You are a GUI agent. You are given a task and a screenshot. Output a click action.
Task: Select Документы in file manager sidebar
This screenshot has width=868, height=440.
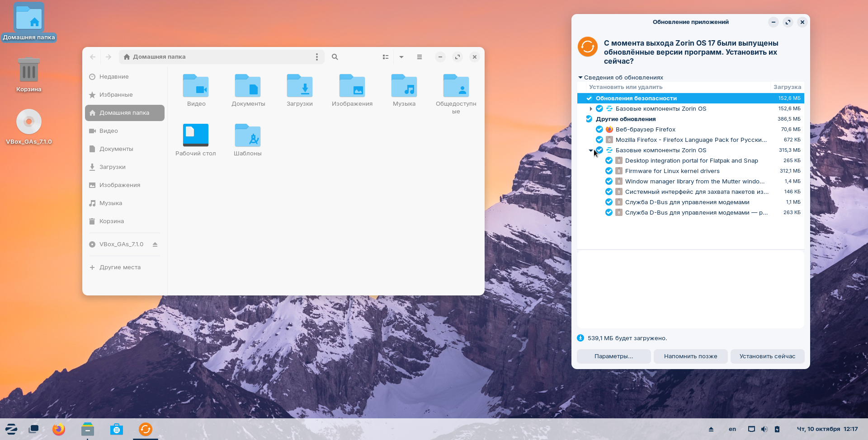pyautogui.click(x=125, y=149)
